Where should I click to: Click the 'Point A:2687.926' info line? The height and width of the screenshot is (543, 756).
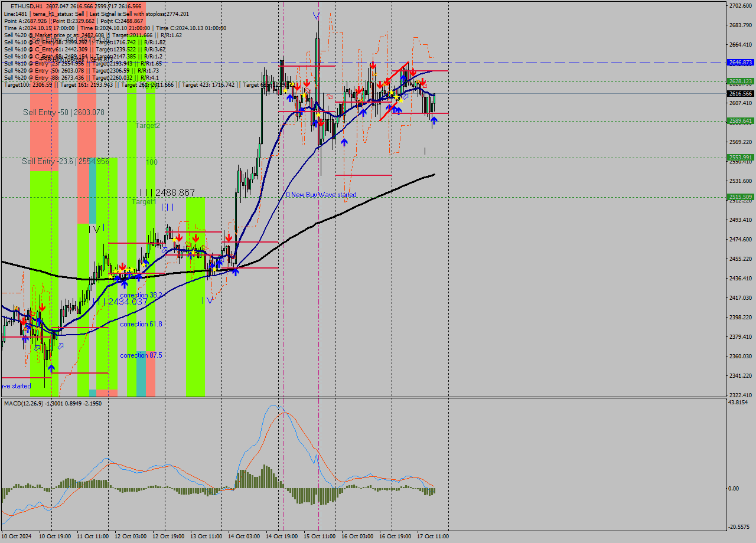[x=73, y=21]
